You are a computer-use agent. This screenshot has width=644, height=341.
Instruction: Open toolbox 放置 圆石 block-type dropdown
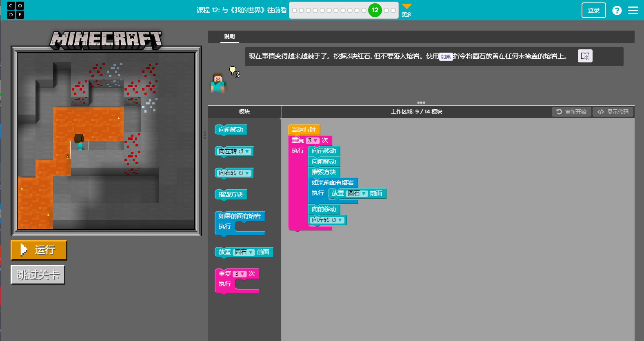[244, 252]
